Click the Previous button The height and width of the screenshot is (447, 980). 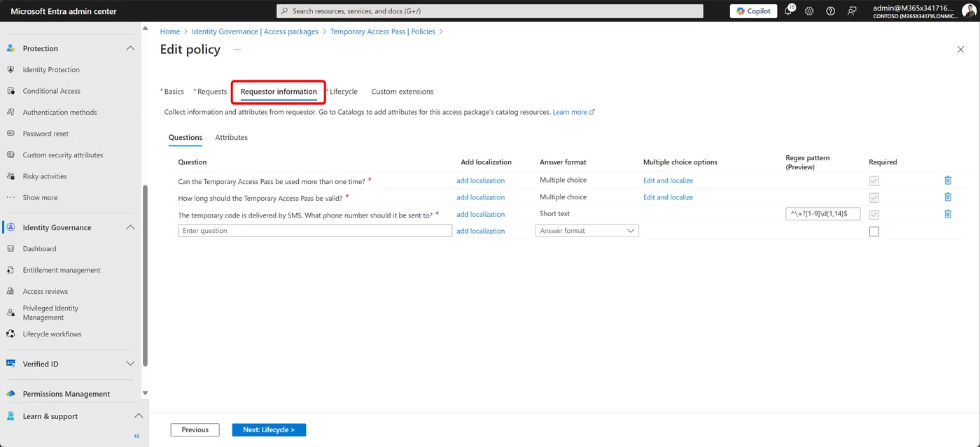tap(195, 430)
